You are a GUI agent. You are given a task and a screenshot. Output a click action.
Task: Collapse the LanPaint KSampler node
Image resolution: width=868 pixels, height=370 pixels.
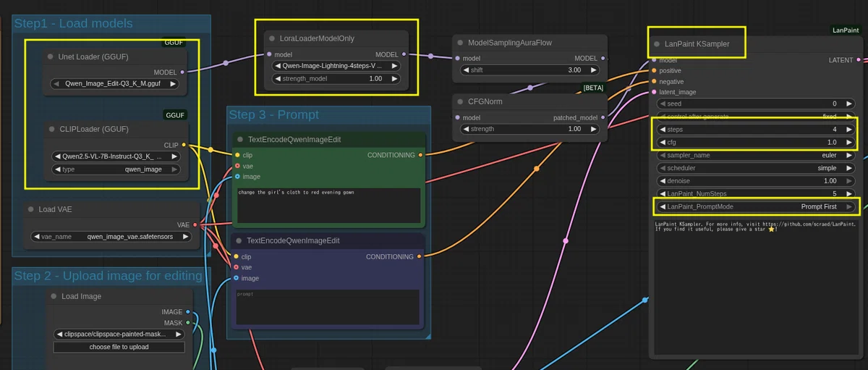[x=657, y=44]
